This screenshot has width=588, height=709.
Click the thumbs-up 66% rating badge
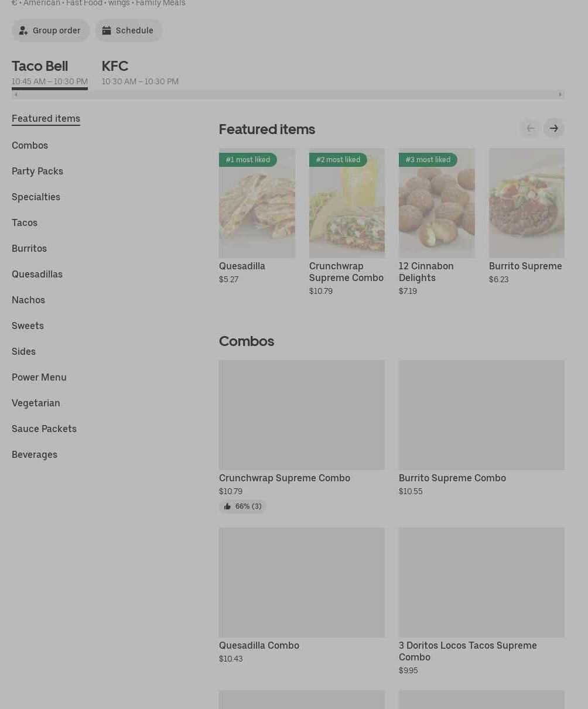click(x=242, y=506)
